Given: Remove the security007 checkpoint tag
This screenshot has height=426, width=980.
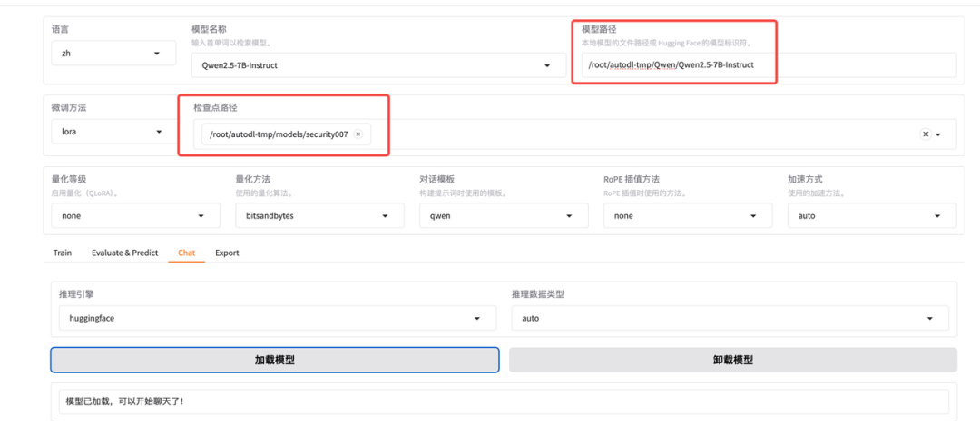Looking at the screenshot, I should coord(358,134).
